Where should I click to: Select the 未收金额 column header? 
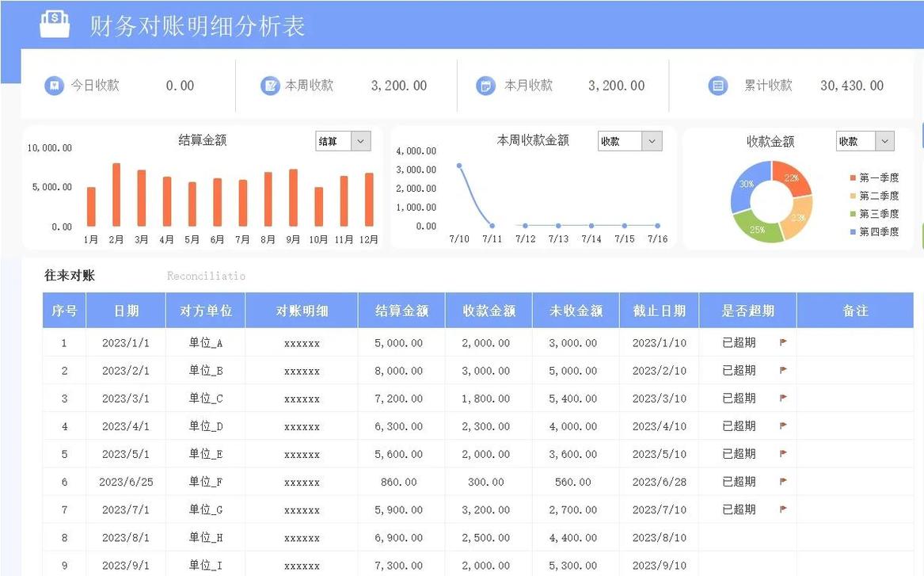pos(576,310)
